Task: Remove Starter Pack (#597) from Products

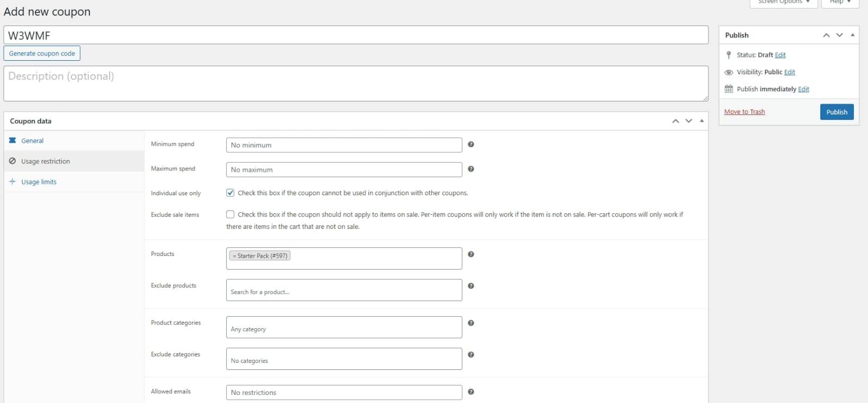Action: click(x=234, y=256)
